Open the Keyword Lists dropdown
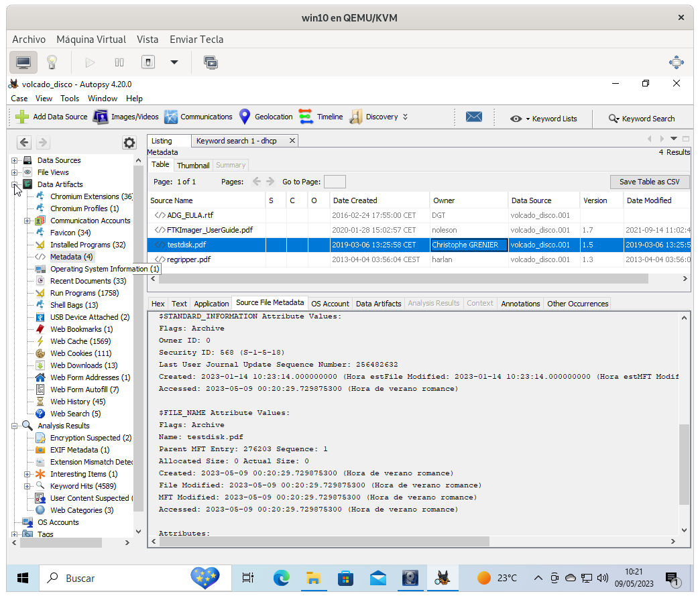The width and height of the screenshot is (700, 598). point(544,119)
